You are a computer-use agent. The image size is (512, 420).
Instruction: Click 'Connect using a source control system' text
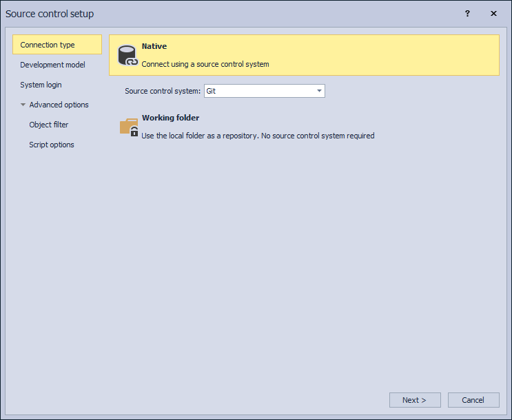coord(205,64)
